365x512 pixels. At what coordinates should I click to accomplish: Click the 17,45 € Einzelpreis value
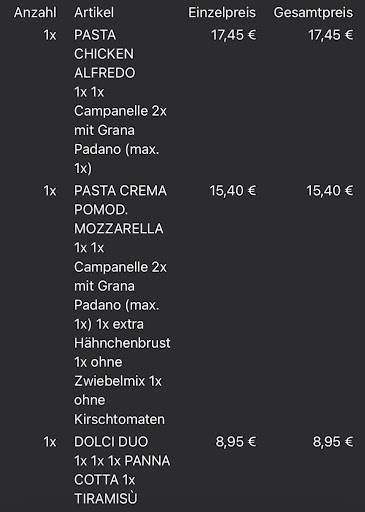point(234,35)
